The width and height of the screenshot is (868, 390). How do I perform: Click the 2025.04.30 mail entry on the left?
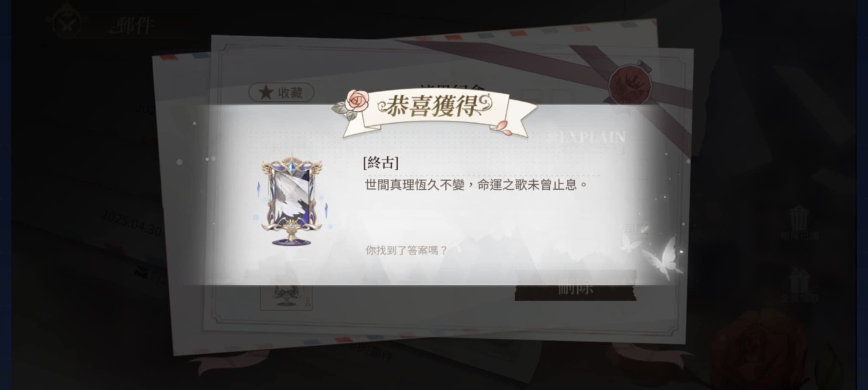tap(131, 224)
